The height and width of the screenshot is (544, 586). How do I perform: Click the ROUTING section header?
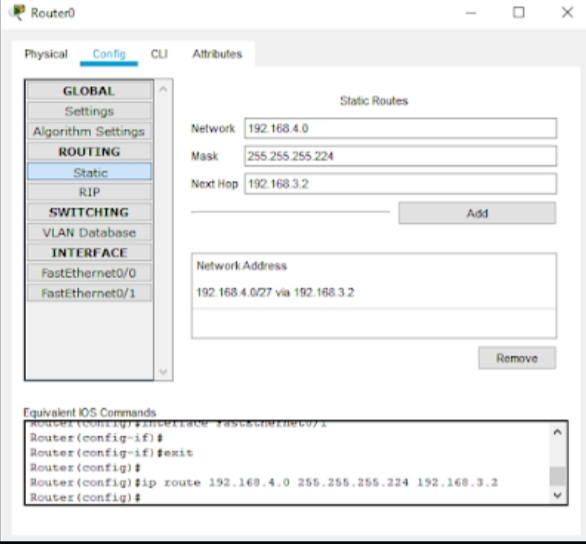tap(89, 151)
